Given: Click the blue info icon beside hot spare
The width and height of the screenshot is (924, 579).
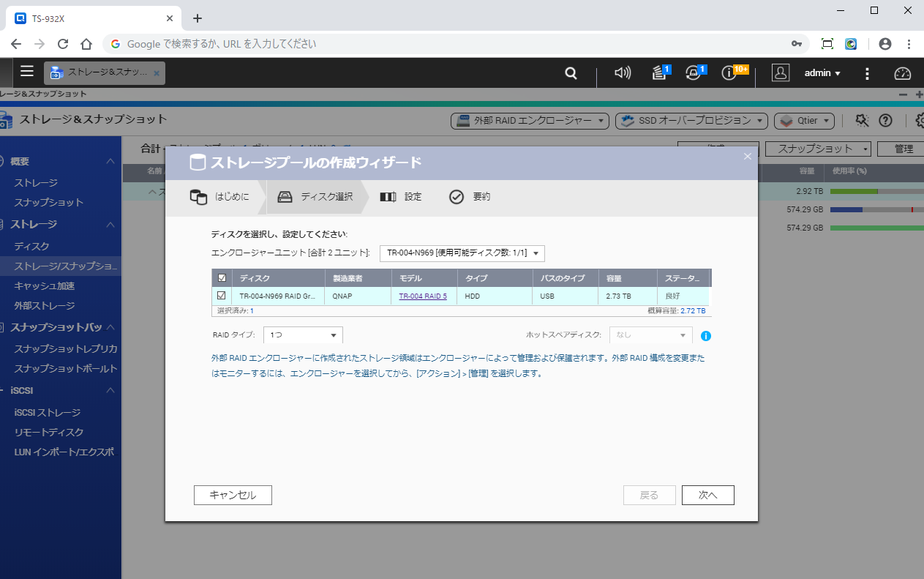Looking at the screenshot, I should pos(706,336).
